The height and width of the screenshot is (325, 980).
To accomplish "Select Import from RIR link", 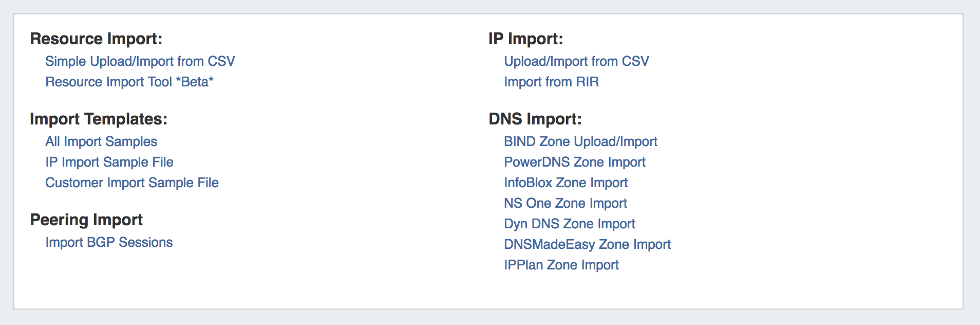I will coord(551,82).
